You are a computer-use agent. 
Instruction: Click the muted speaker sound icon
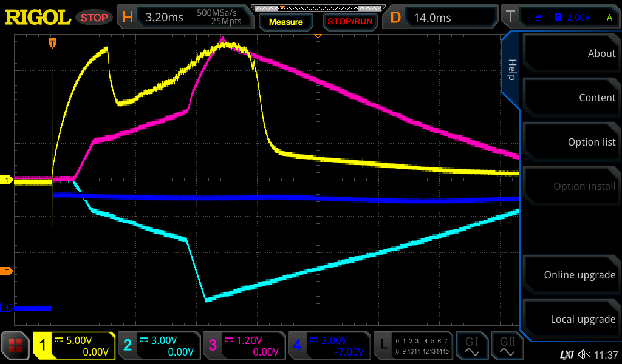[x=584, y=354]
